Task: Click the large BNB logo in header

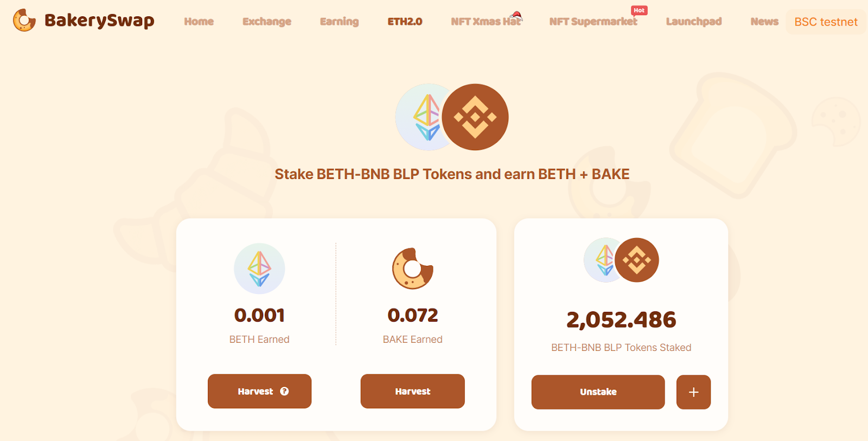Action: [475, 117]
